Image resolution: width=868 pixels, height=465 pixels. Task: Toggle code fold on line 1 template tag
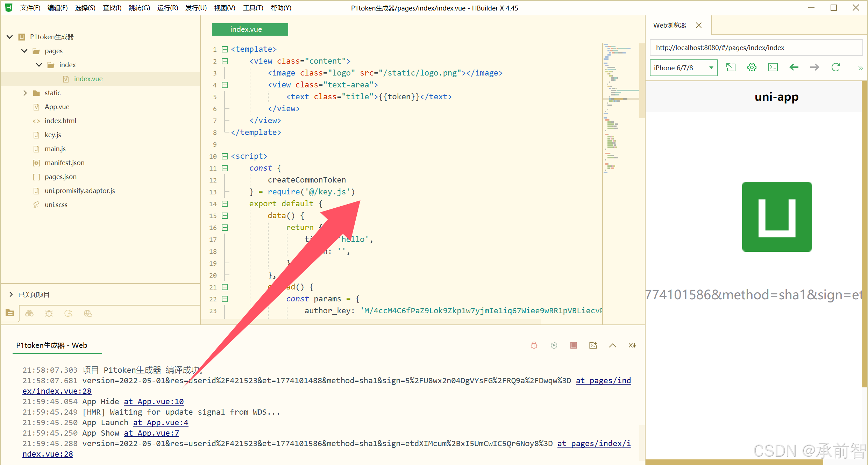(x=225, y=49)
